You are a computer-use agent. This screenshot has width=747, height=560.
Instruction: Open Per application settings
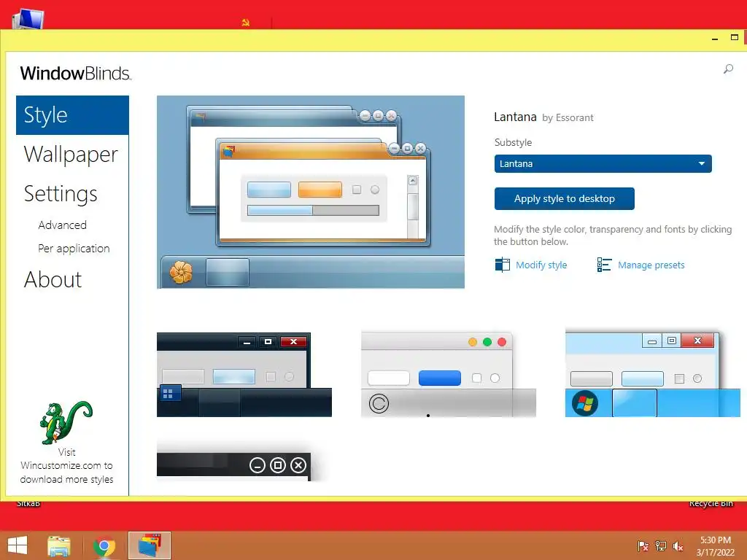tap(74, 249)
